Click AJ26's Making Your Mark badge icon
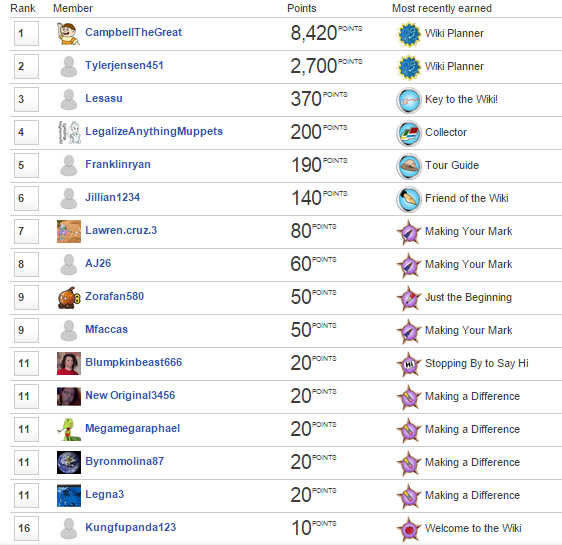 coord(409,265)
